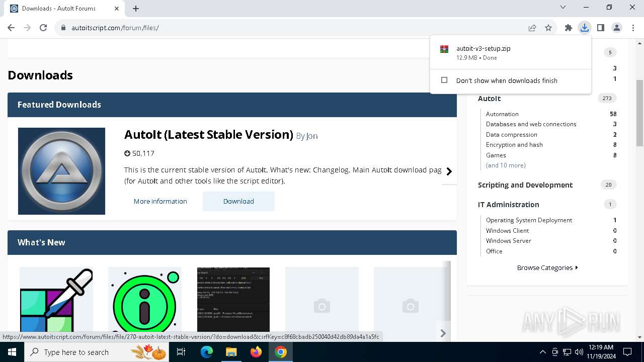Click the browser forward arrow
The width and height of the screenshot is (644, 362).
click(x=27, y=28)
